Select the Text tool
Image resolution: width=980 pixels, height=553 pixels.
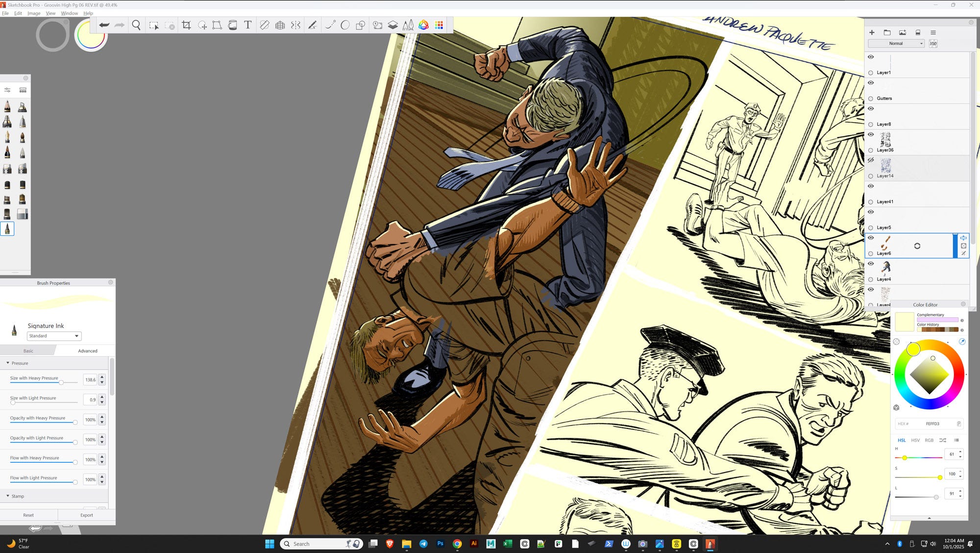click(248, 25)
